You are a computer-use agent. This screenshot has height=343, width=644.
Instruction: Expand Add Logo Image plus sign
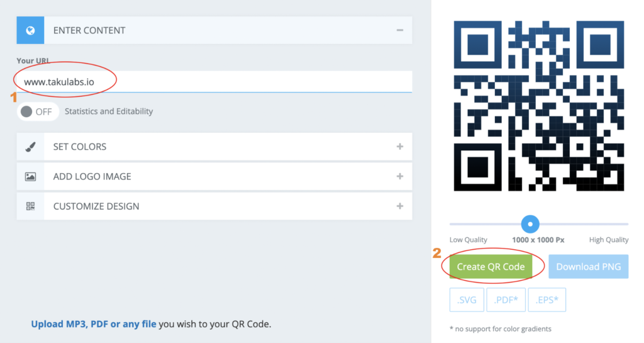point(399,176)
